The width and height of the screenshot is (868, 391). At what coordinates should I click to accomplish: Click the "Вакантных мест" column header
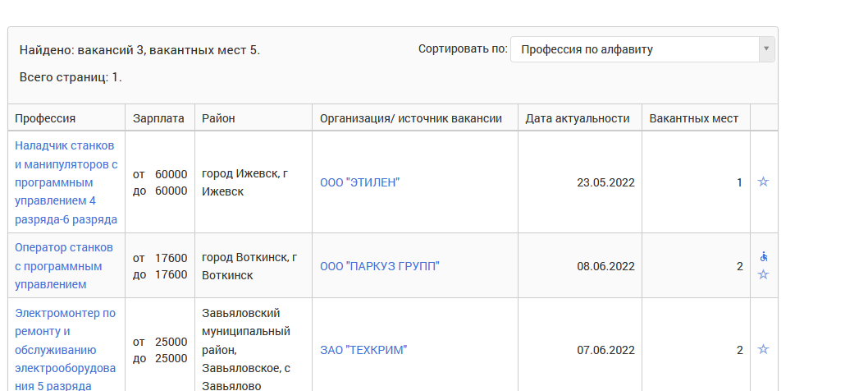(693, 118)
